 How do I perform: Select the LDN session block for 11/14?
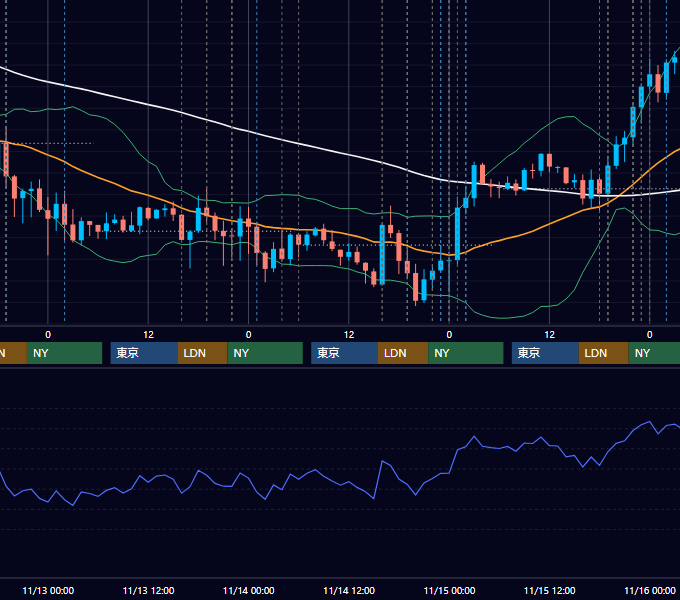click(403, 353)
